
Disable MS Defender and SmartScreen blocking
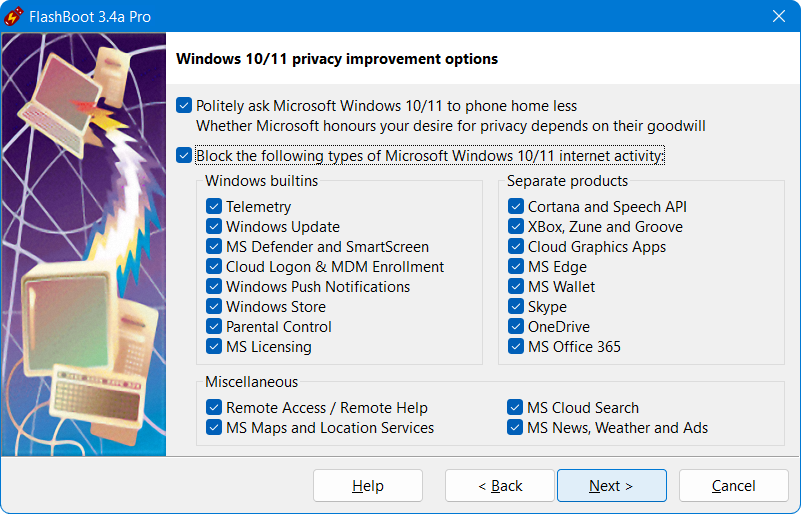coord(214,247)
